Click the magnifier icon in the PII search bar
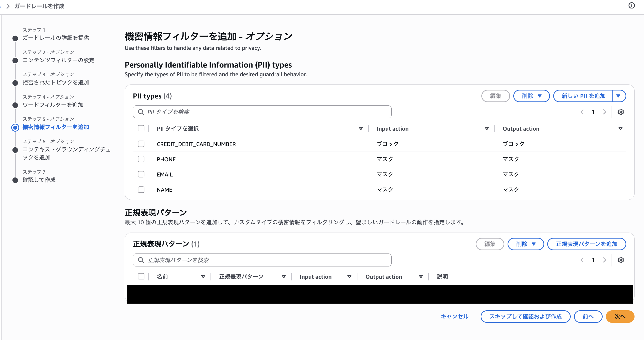 (141, 112)
